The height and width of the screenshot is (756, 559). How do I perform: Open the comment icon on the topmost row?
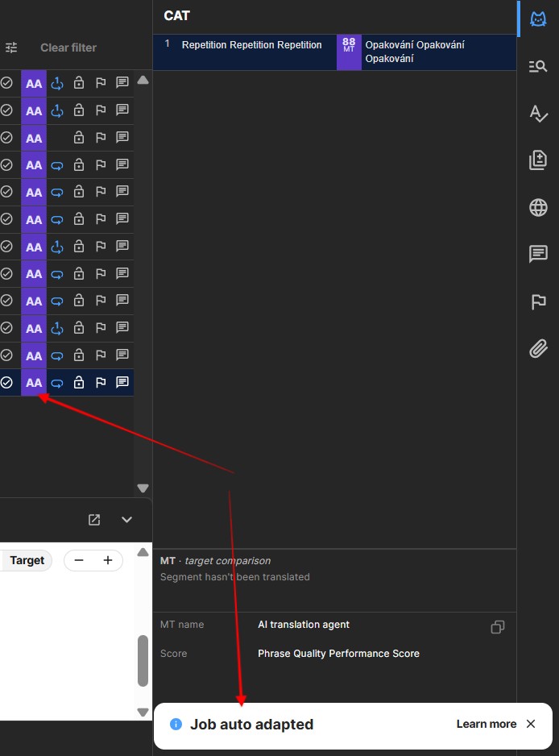[x=122, y=82]
